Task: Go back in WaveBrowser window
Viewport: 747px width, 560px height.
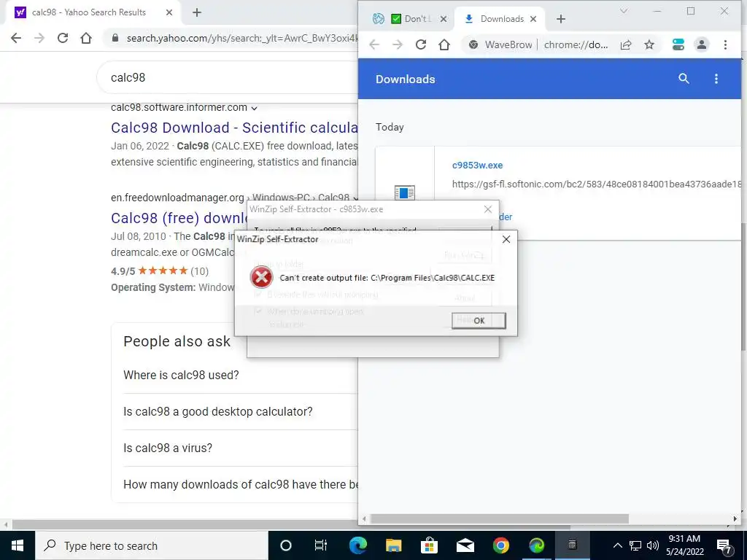Action: (x=374, y=44)
